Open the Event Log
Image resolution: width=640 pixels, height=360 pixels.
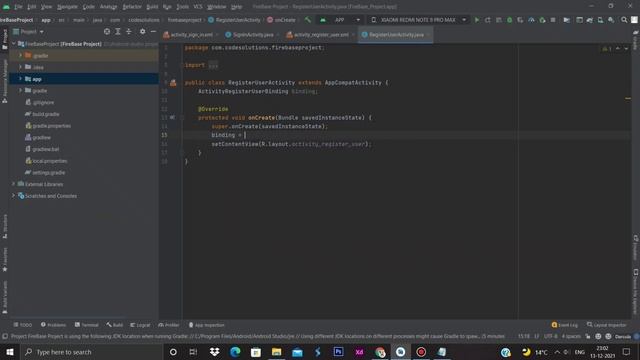(564, 325)
